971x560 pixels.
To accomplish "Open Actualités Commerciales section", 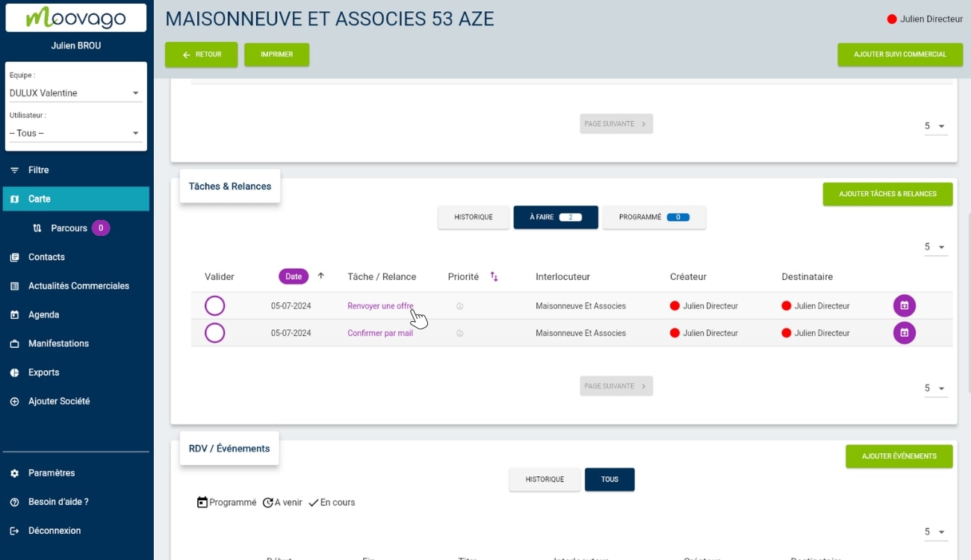I will (76, 286).
